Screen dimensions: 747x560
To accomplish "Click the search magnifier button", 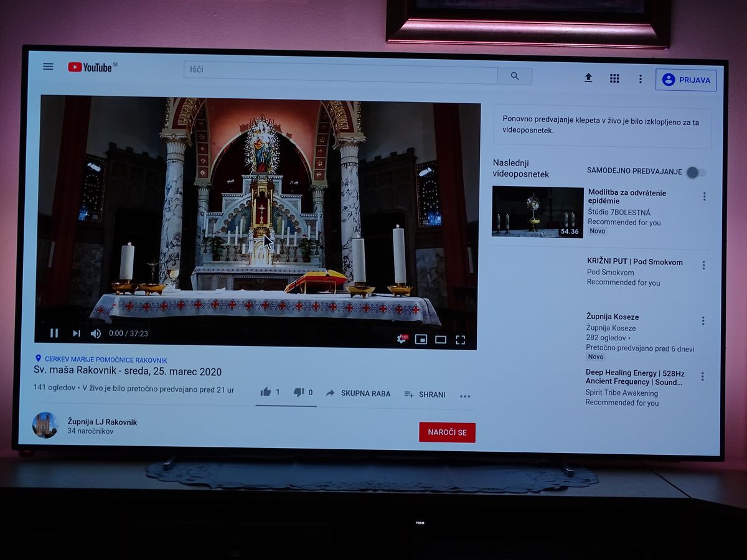I will 514,76.
